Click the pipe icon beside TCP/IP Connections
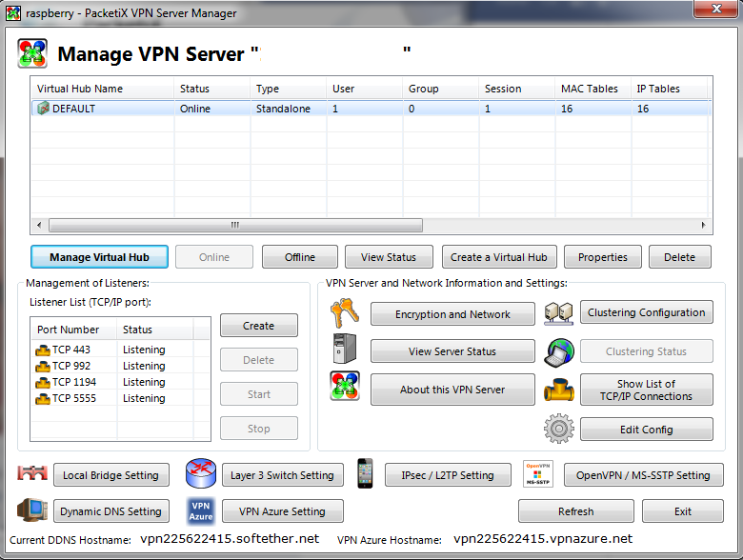 (558, 390)
